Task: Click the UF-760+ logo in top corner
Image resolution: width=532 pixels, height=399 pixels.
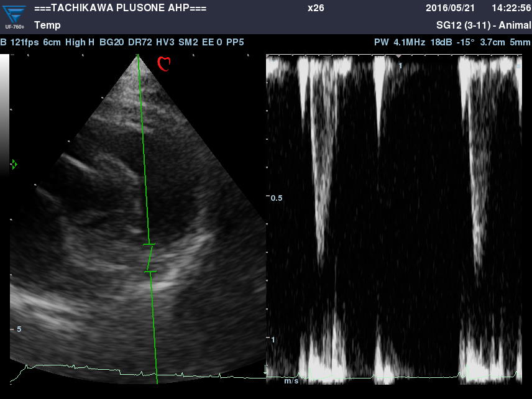Action: coord(15,16)
